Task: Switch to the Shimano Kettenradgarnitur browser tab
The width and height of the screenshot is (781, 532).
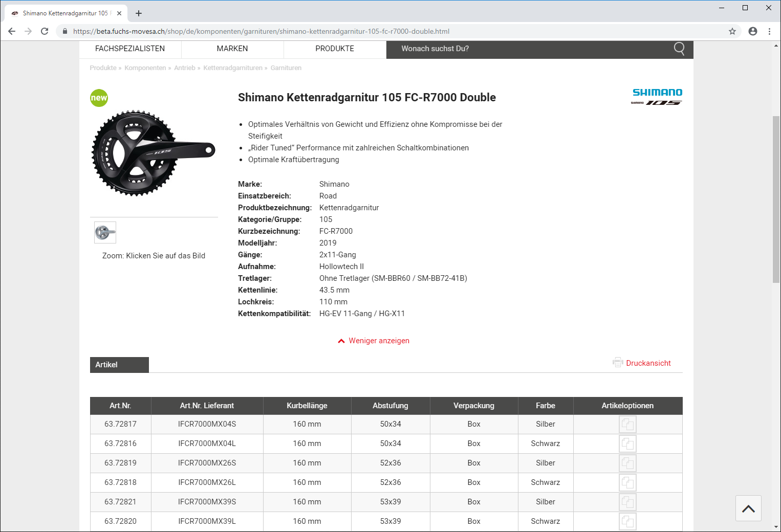Action: 66,13
